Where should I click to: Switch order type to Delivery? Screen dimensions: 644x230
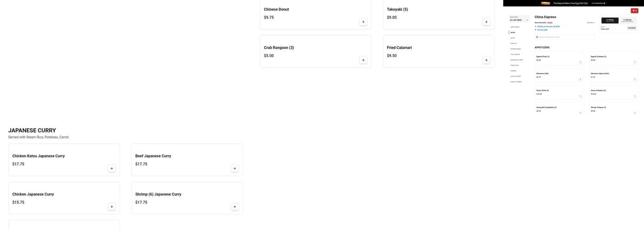tap(627, 20)
